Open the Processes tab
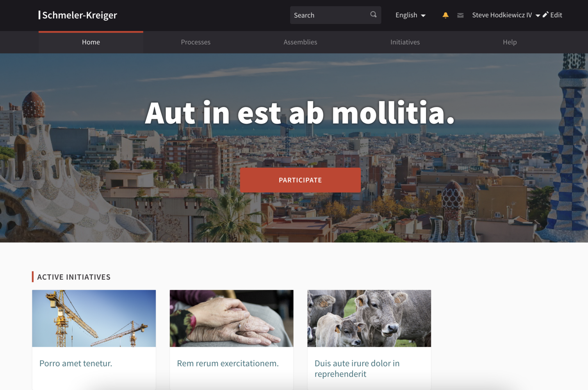588x390 pixels. [x=196, y=42]
